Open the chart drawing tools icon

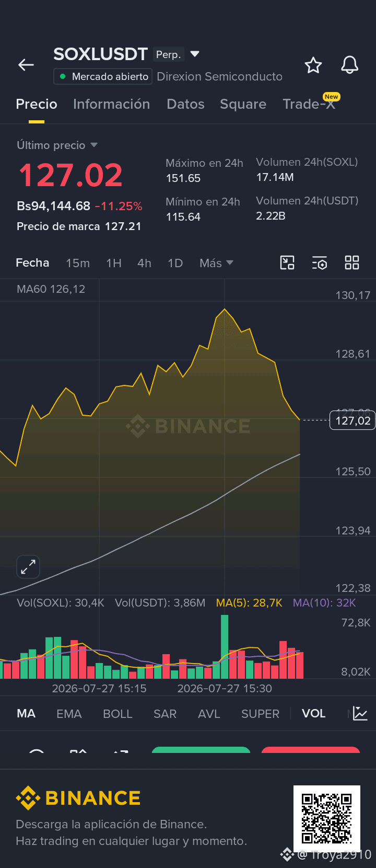(x=287, y=262)
